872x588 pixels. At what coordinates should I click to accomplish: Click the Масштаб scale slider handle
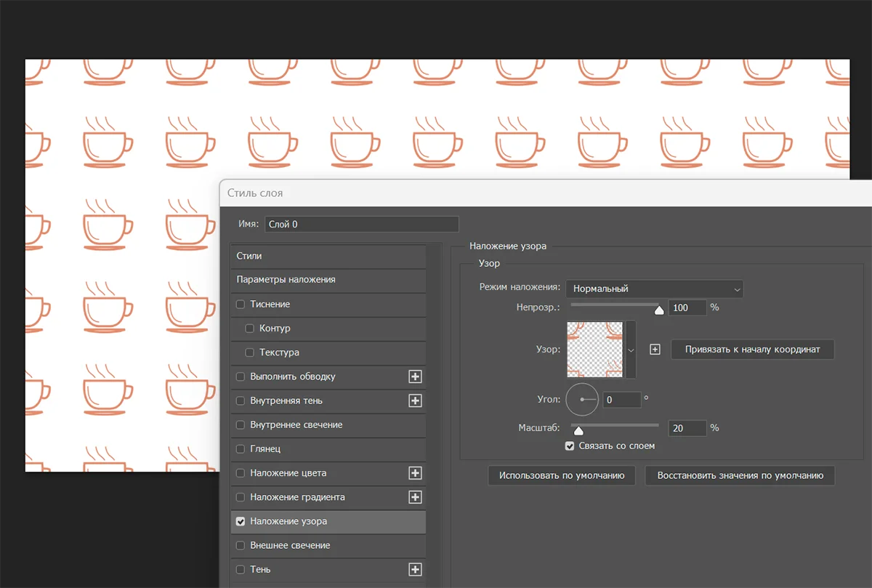click(578, 431)
